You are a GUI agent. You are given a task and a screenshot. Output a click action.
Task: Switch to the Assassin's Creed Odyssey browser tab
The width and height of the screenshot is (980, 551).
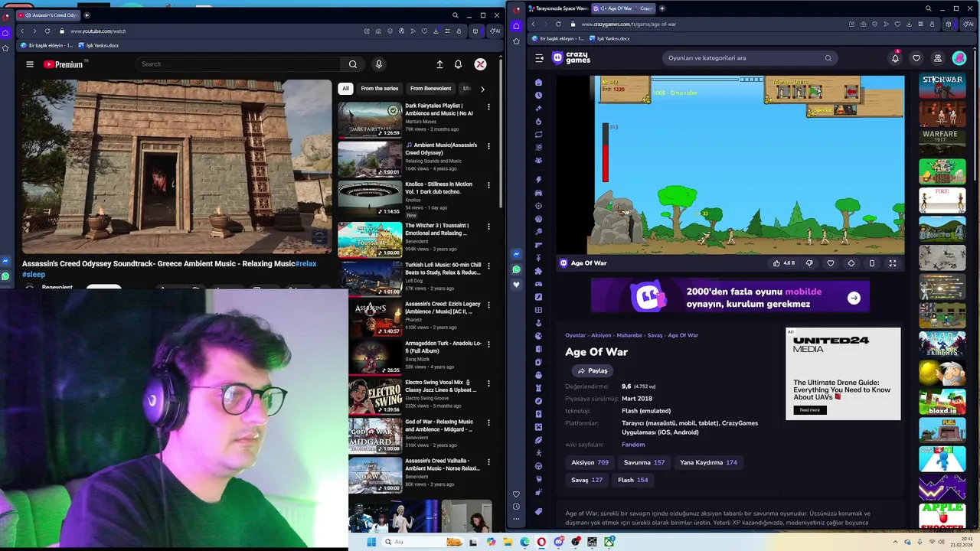click(47, 15)
